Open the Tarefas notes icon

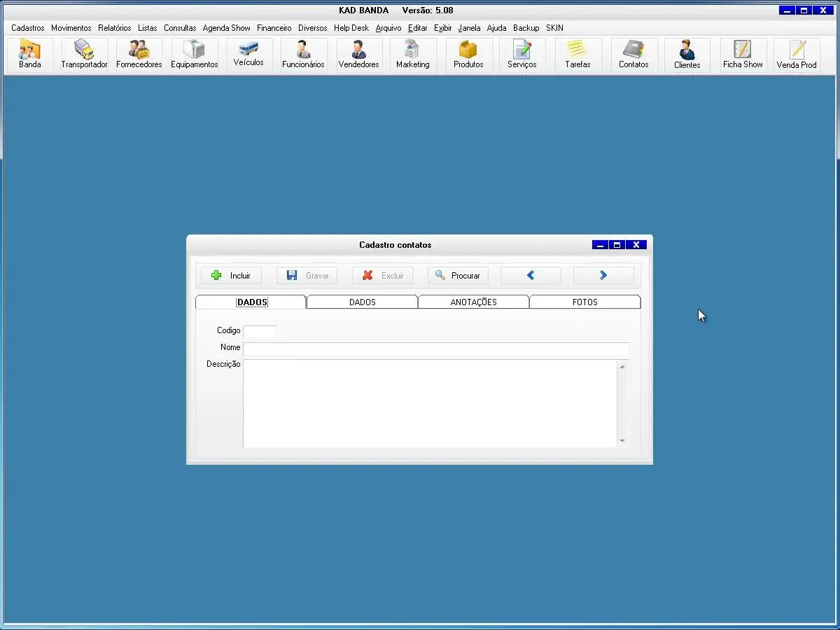[577, 55]
